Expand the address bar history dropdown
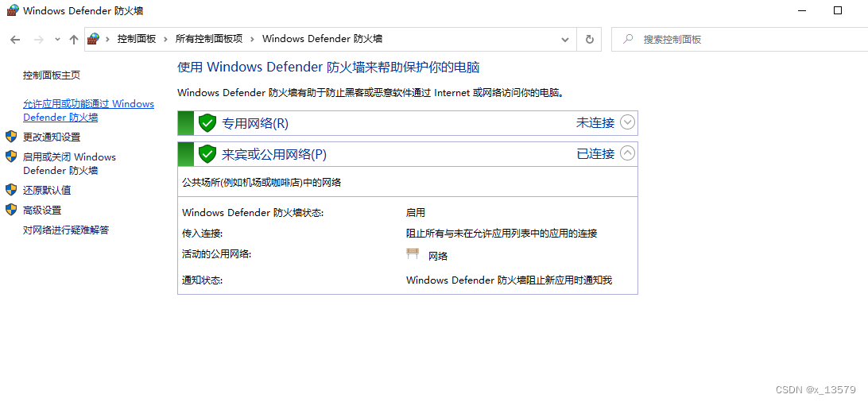 click(x=564, y=40)
